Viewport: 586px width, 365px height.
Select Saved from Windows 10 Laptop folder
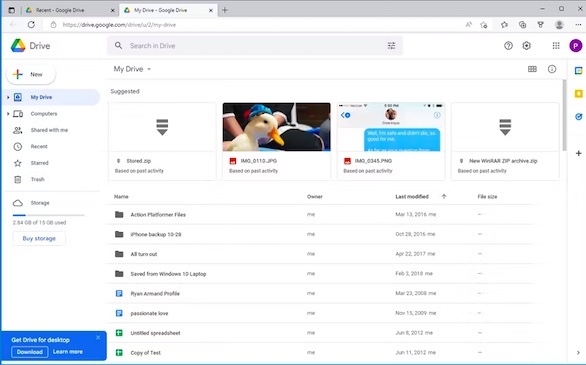321,273
